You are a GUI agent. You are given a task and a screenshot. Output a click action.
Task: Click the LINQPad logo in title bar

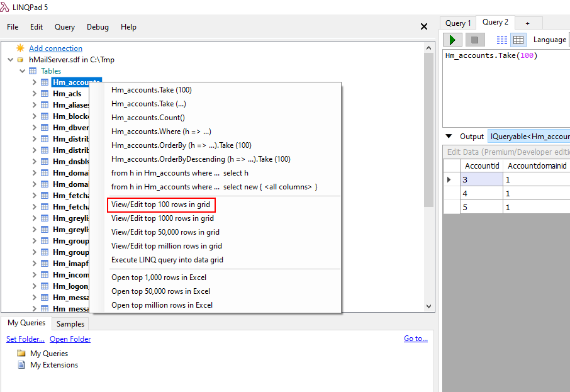[x=5, y=8]
